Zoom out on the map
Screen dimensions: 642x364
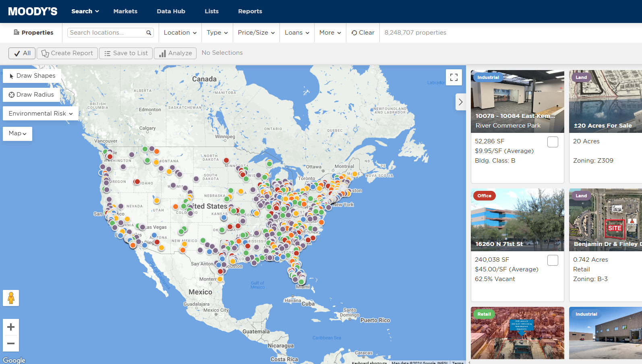[11, 343]
